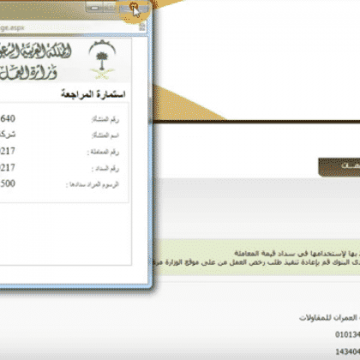Close the popup window under the cursor
The width and height of the screenshot is (360, 360).
point(133,8)
